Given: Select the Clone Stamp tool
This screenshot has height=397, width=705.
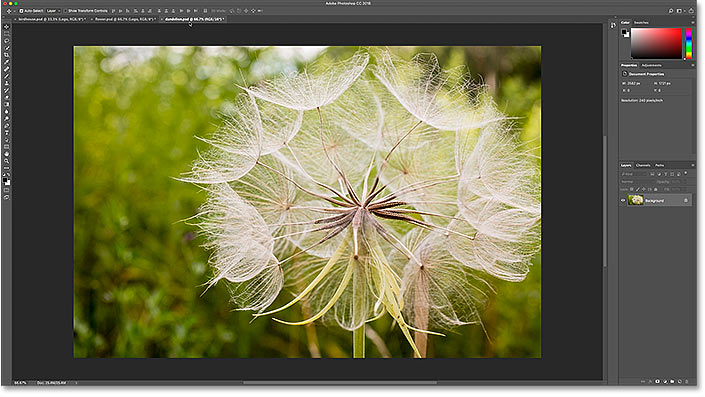Looking at the screenshot, I should (x=6, y=83).
